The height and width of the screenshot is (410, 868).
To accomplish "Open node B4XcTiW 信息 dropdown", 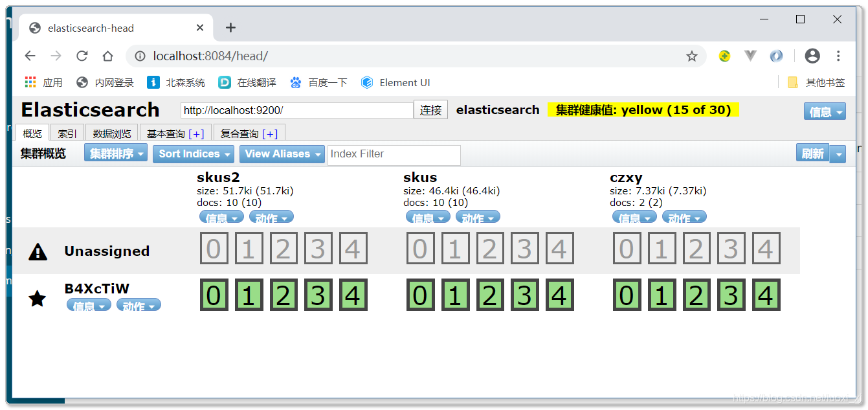I will 89,306.
